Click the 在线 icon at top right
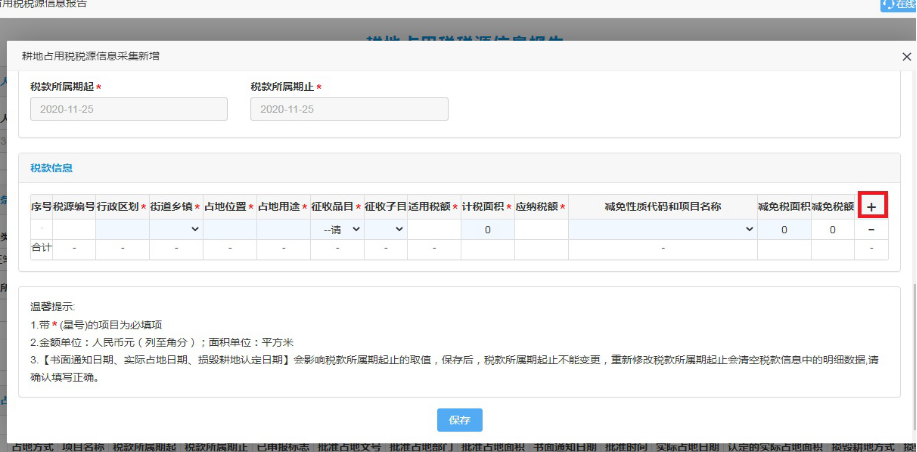Screen dimensions: 917x452 (898, 5)
